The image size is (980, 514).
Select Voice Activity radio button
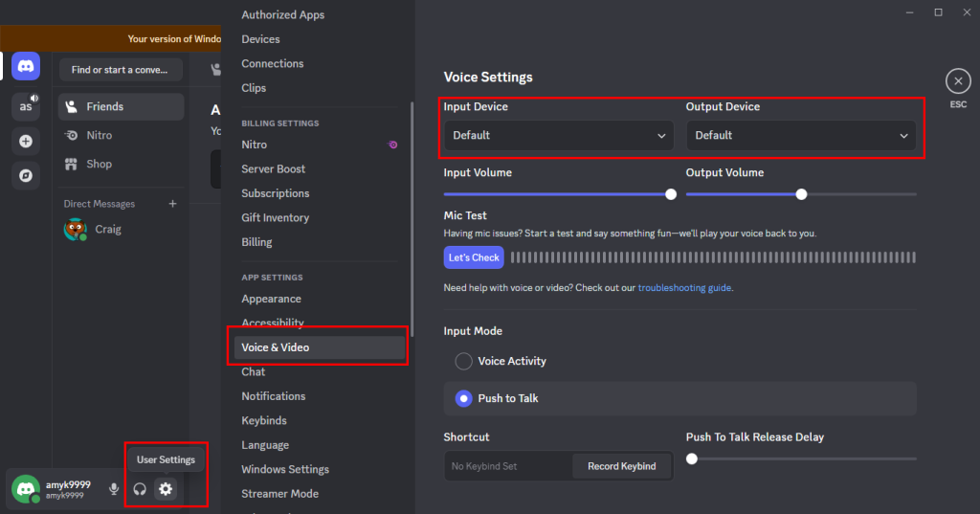[464, 362]
